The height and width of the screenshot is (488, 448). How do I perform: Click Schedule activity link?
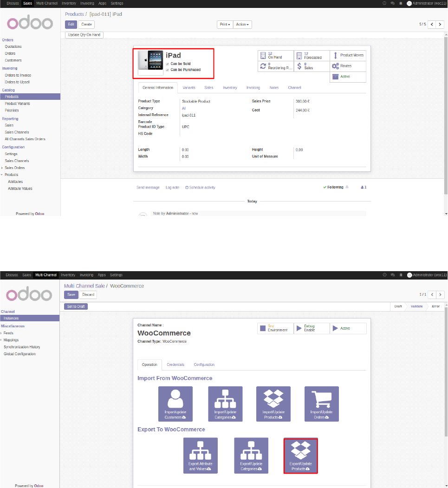(201, 188)
